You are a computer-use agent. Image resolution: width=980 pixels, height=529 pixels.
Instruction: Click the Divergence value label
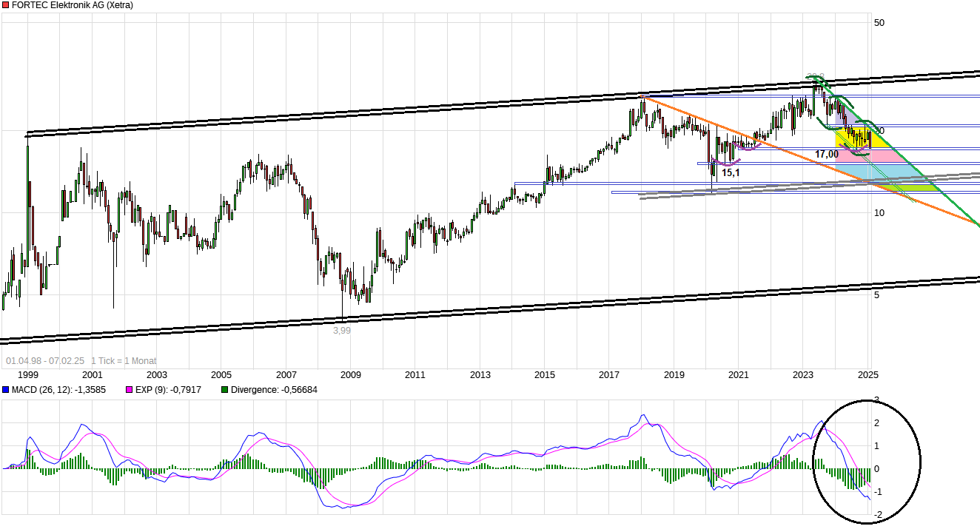tap(274, 390)
